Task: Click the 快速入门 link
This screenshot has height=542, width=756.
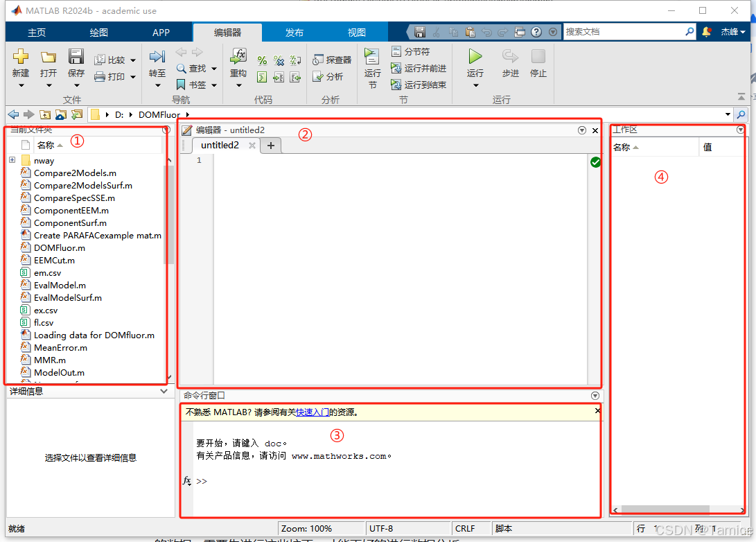Action: 313,412
